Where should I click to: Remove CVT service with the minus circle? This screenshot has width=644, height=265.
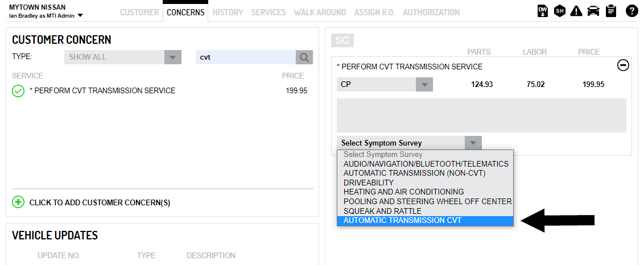tap(623, 66)
